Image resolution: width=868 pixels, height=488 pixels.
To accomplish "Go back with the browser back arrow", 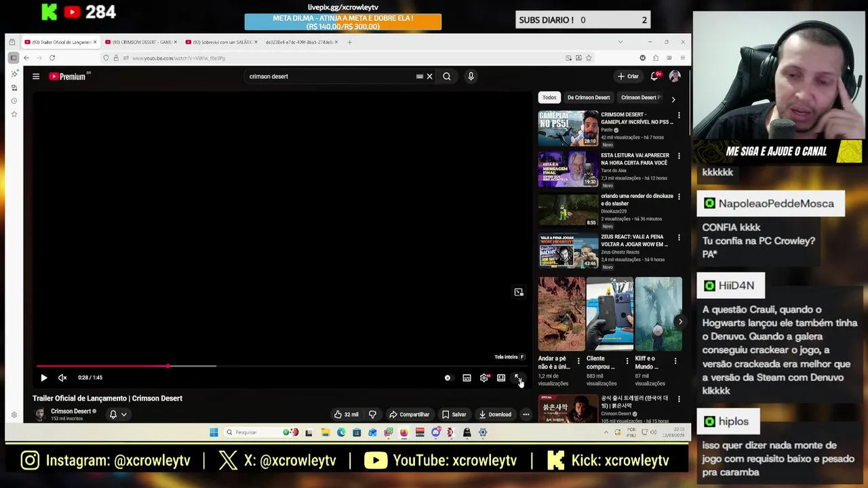I will pyautogui.click(x=26, y=58).
